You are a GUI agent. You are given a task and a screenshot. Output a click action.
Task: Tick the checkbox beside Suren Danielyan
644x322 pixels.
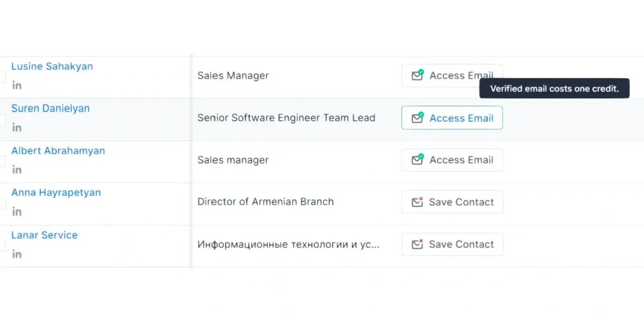click(2, 119)
